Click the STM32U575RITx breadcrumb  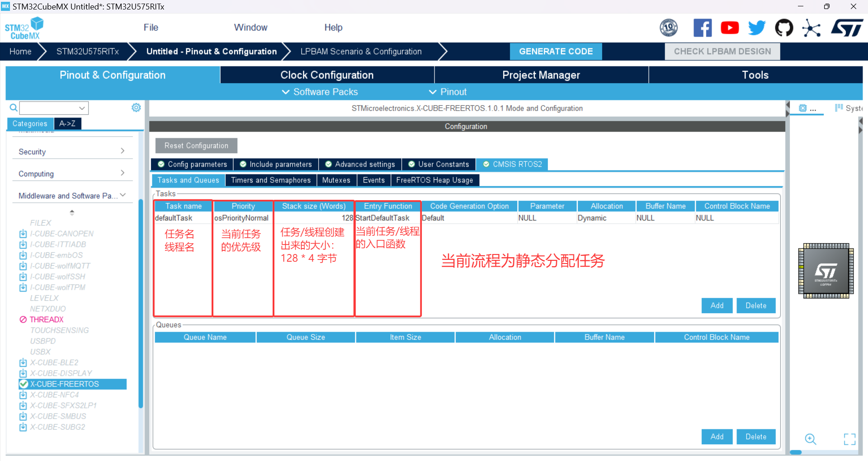88,52
